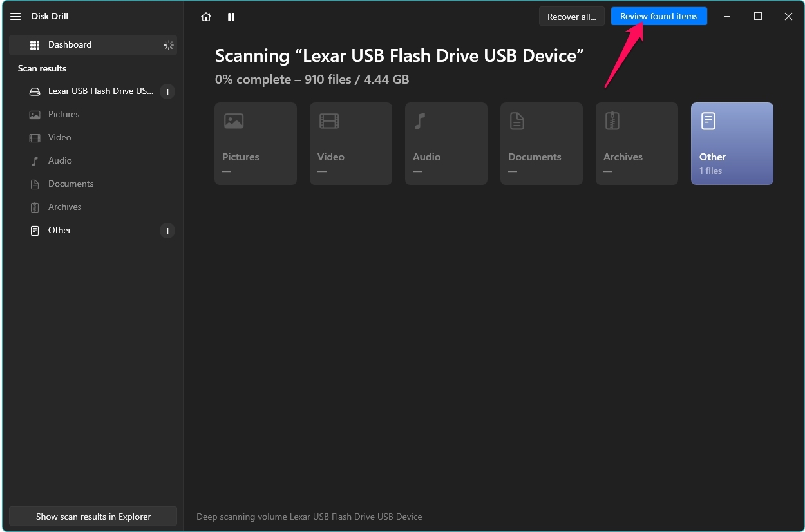Select Pictures in the sidebar
The height and width of the screenshot is (532, 805).
tap(93, 115)
